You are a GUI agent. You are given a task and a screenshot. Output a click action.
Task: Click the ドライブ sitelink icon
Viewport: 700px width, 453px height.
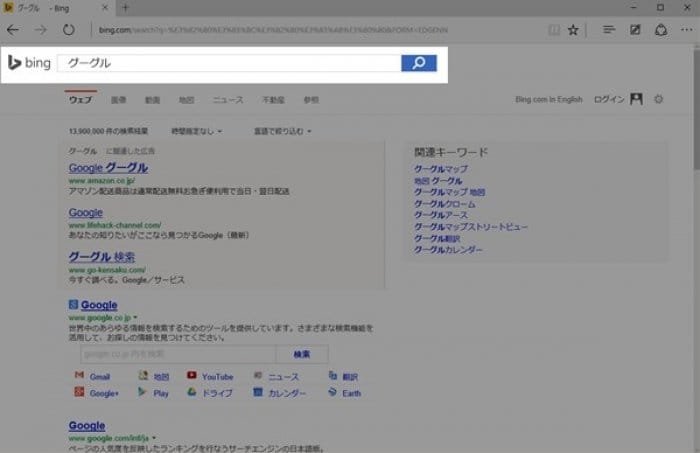tap(192, 392)
